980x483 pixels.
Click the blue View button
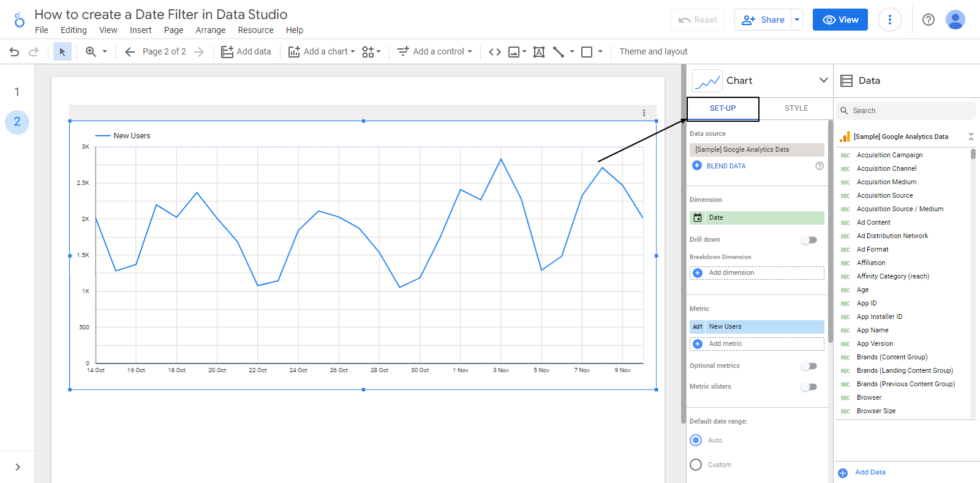(x=840, y=20)
